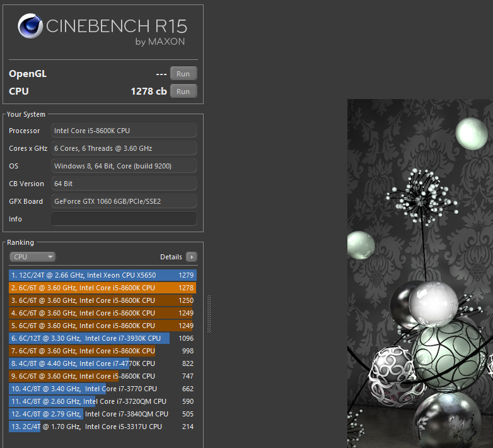The image size is (493, 448).
Task: Click the Your System group heading
Action: click(x=26, y=114)
